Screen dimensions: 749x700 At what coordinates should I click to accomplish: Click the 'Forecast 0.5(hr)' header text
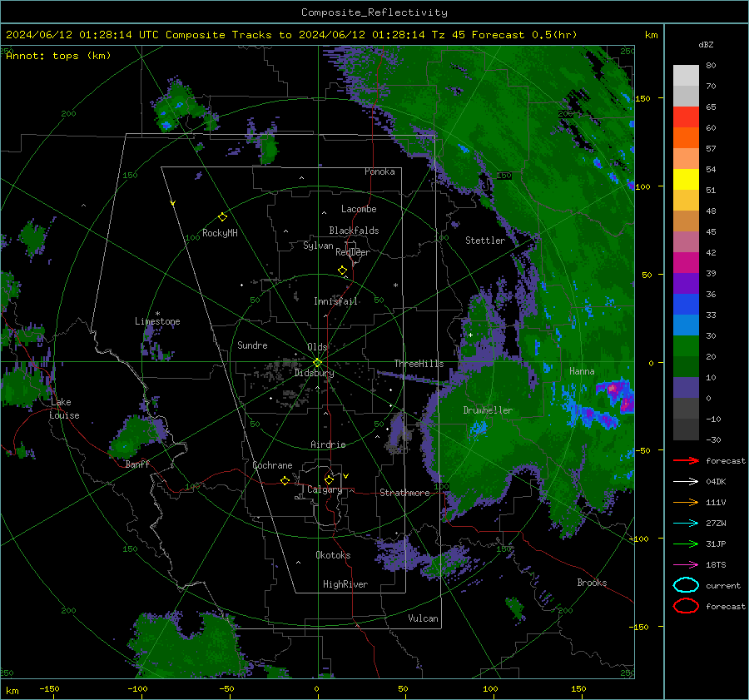pos(524,35)
